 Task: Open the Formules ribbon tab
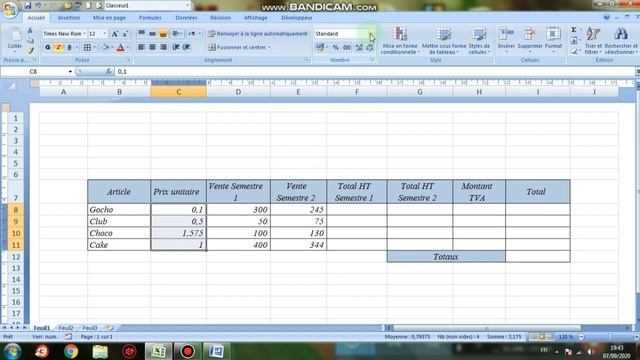pos(150,18)
